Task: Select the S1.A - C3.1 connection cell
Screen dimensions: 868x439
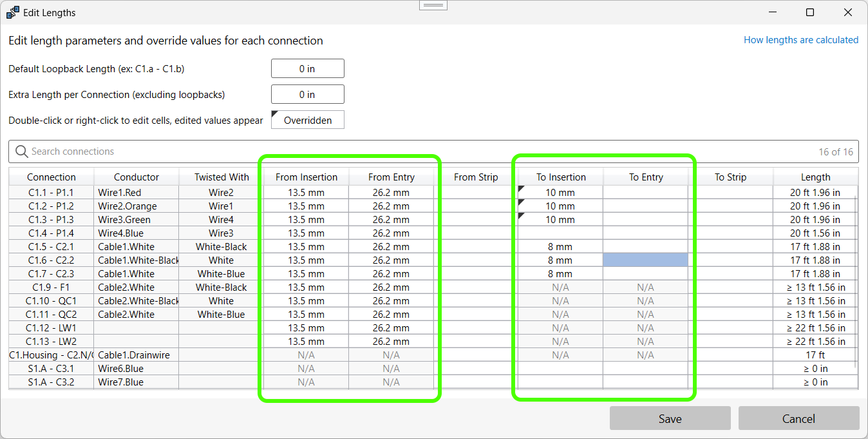Action: (x=52, y=368)
